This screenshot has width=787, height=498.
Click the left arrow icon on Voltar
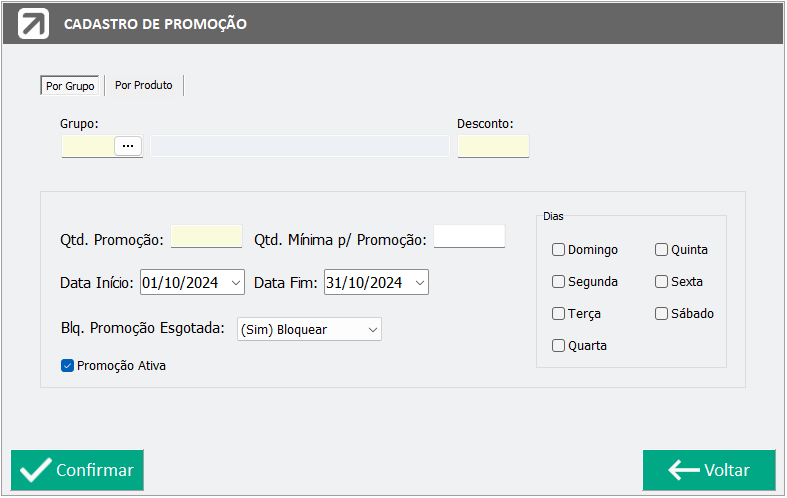coord(684,470)
